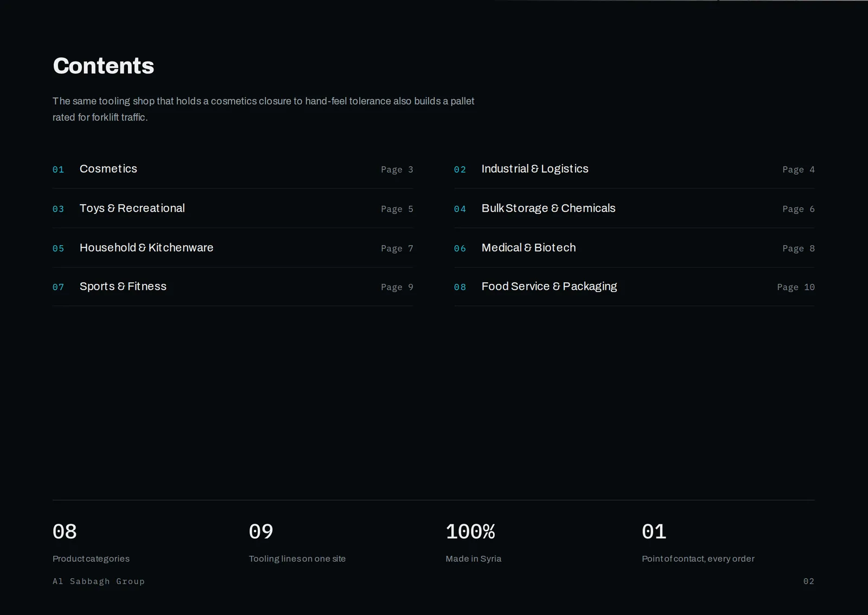868x615 pixels.
Task: Select the Contents heading
Action: click(x=104, y=66)
